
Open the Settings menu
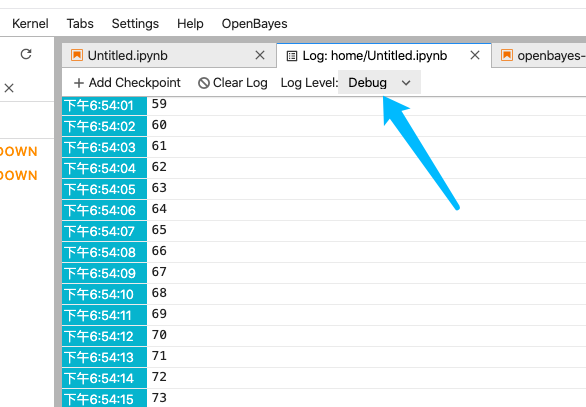click(x=135, y=24)
